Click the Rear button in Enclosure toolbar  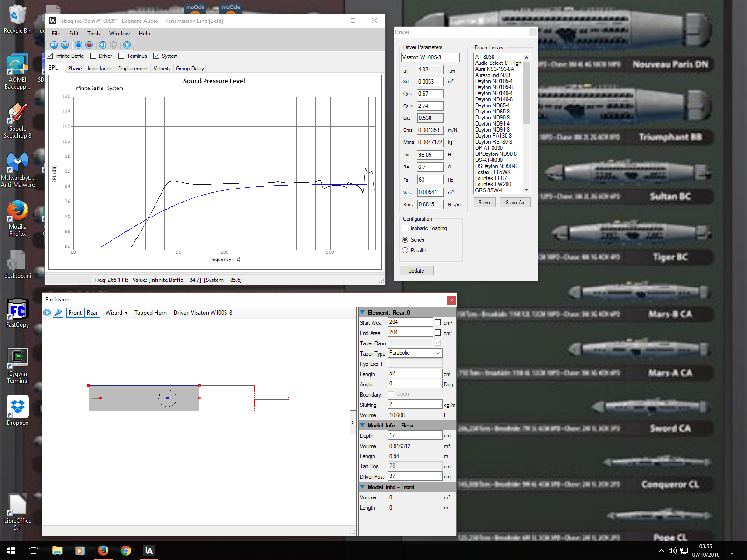[x=92, y=313]
